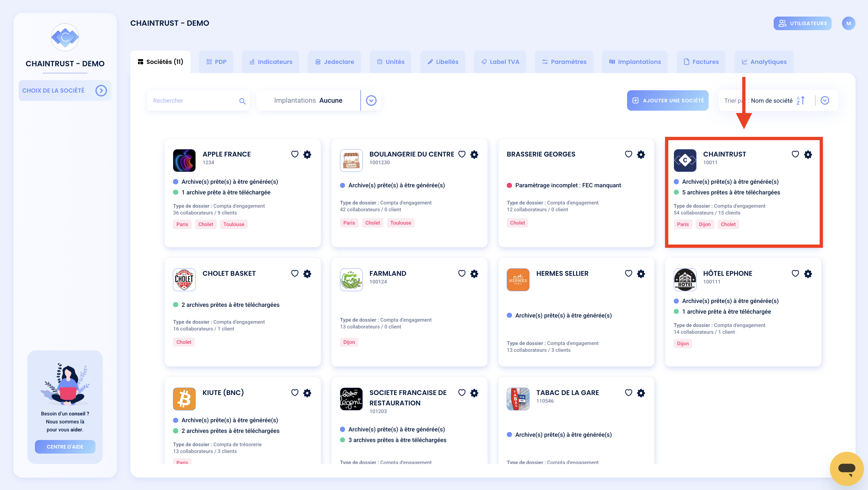Open CHAINTRUST card settings gear
Image resolution: width=868 pixels, height=490 pixels.
coord(808,154)
